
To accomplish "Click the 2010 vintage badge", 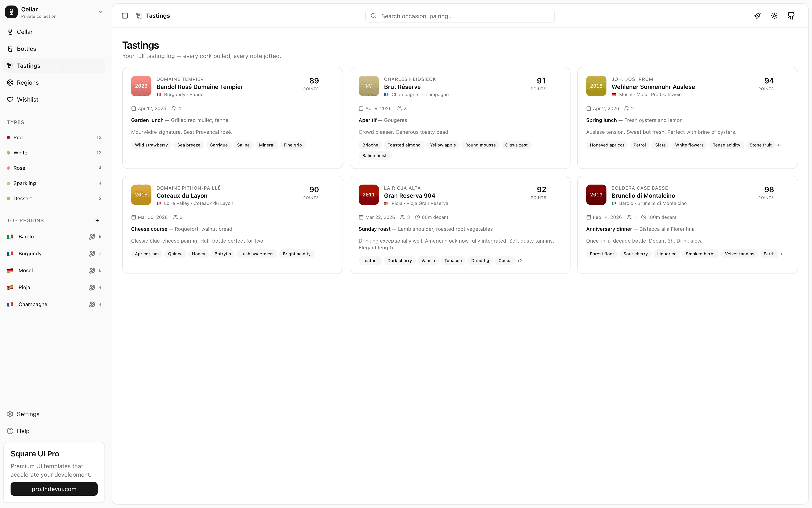I will tap(596, 195).
